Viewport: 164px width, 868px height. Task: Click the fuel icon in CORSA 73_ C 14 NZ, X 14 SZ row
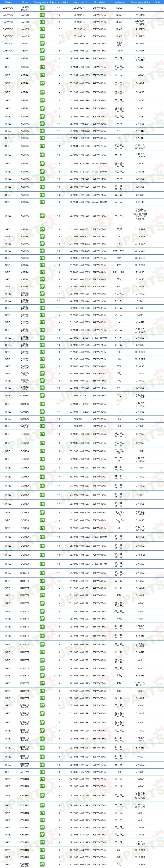coord(42,528)
